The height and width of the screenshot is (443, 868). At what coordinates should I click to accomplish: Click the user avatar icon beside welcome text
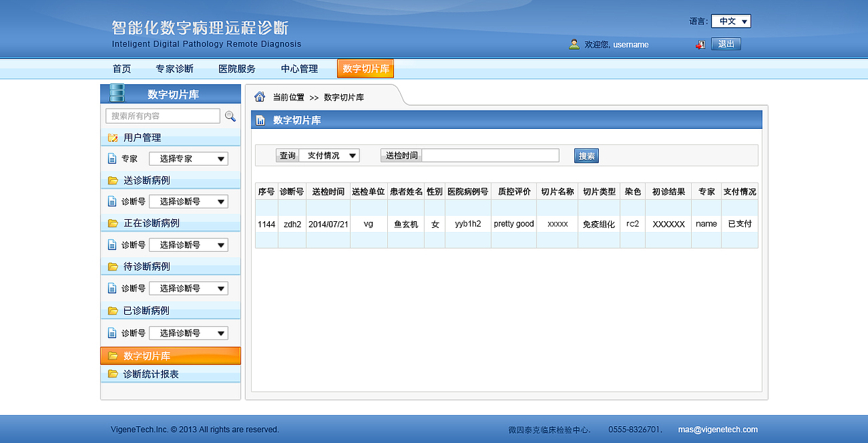tap(574, 44)
